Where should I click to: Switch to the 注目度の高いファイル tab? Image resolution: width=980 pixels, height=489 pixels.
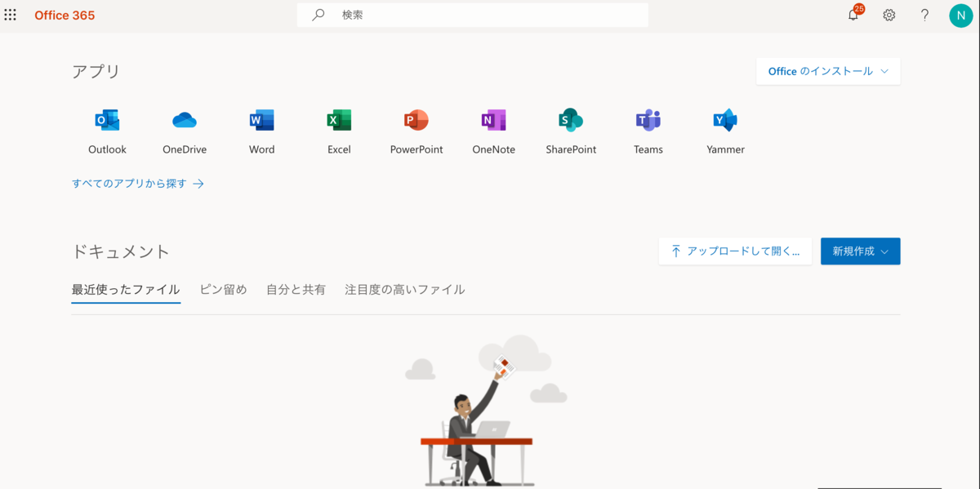tap(405, 290)
